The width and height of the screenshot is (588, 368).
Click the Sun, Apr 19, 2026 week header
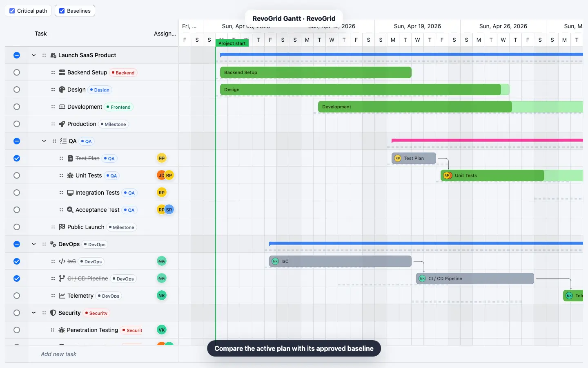pyautogui.click(x=417, y=26)
